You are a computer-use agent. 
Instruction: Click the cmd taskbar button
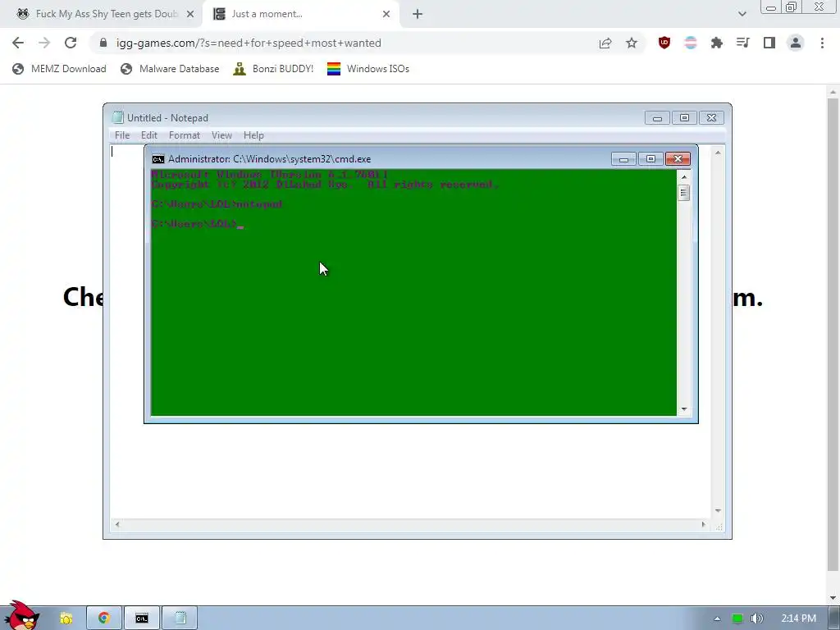[x=142, y=619]
